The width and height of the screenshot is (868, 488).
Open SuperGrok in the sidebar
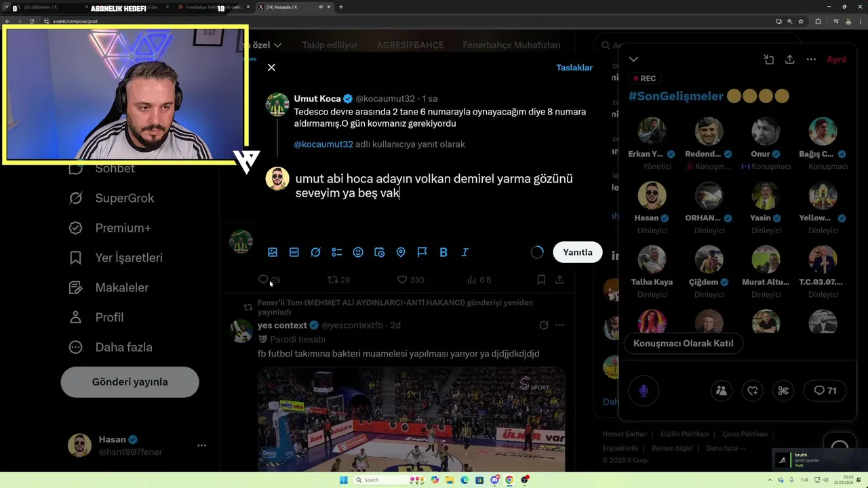[111, 198]
